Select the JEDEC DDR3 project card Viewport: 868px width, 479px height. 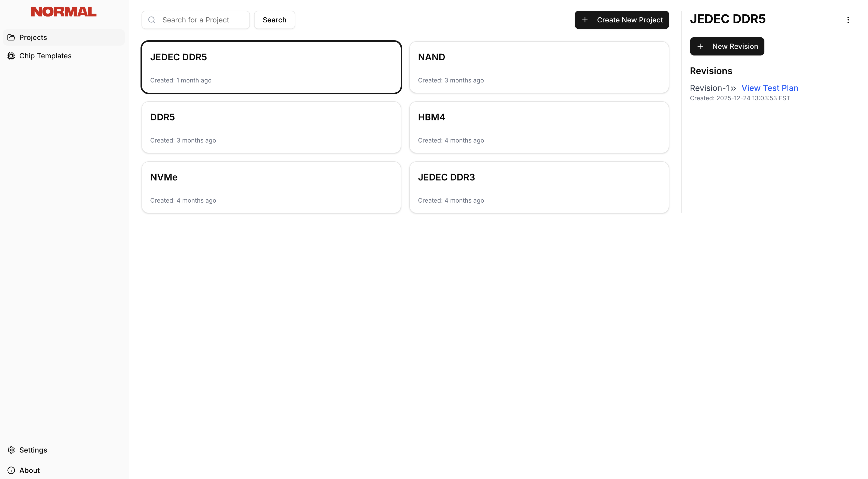539,187
